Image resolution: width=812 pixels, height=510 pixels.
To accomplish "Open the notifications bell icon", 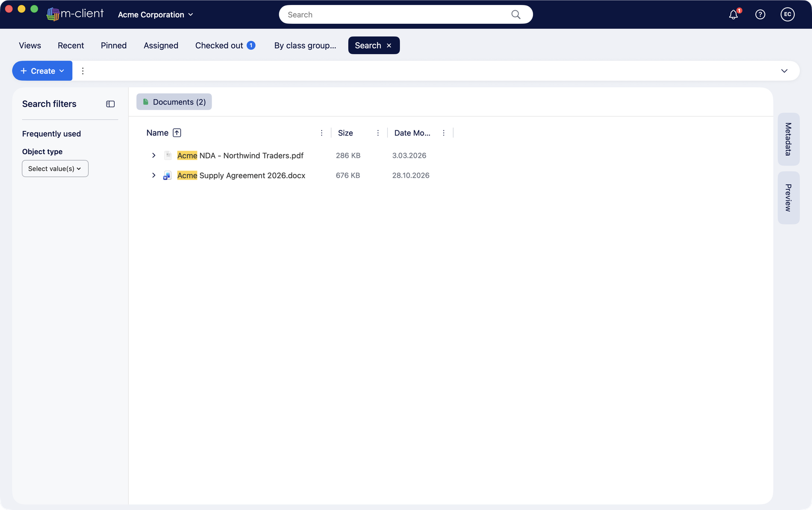I will tap(733, 15).
